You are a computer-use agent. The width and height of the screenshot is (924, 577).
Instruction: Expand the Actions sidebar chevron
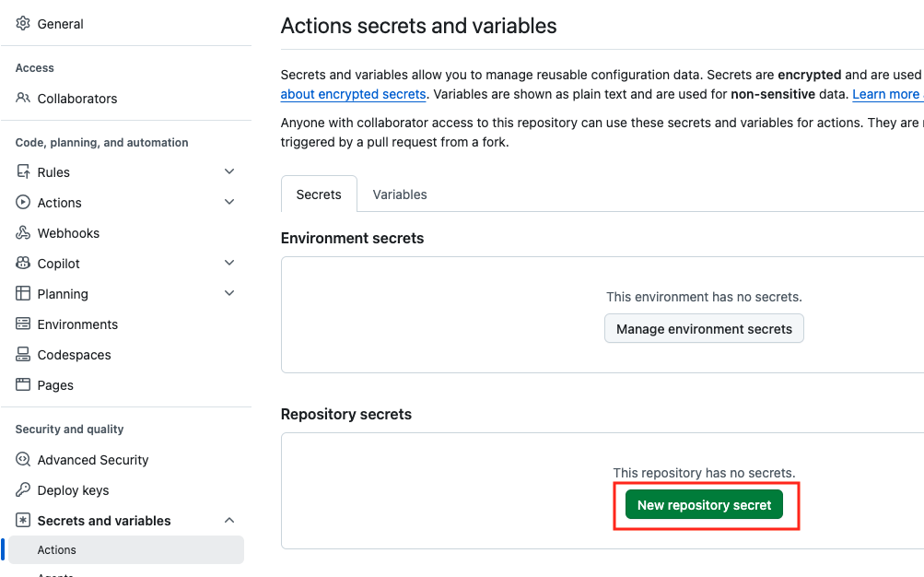pyautogui.click(x=229, y=202)
